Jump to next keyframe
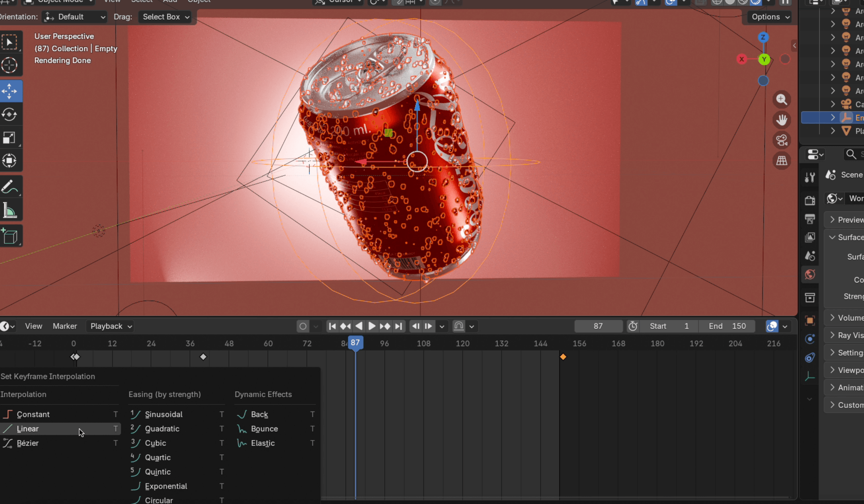 (385, 326)
